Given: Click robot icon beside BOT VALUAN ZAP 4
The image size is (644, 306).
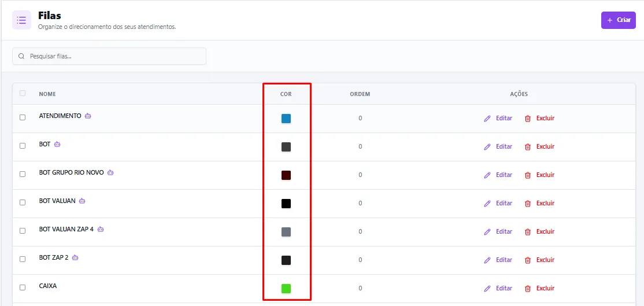Looking at the screenshot, I should pyautogui.click(x=101, y=229).
